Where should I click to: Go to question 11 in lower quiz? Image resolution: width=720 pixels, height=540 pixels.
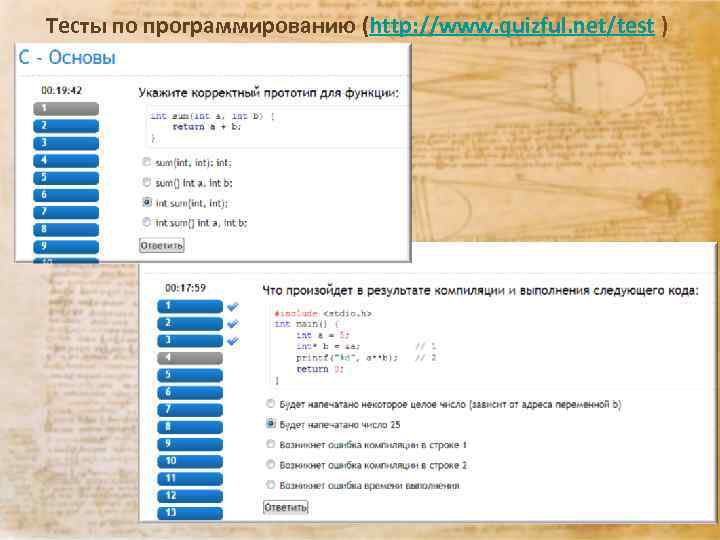point(190,479)
